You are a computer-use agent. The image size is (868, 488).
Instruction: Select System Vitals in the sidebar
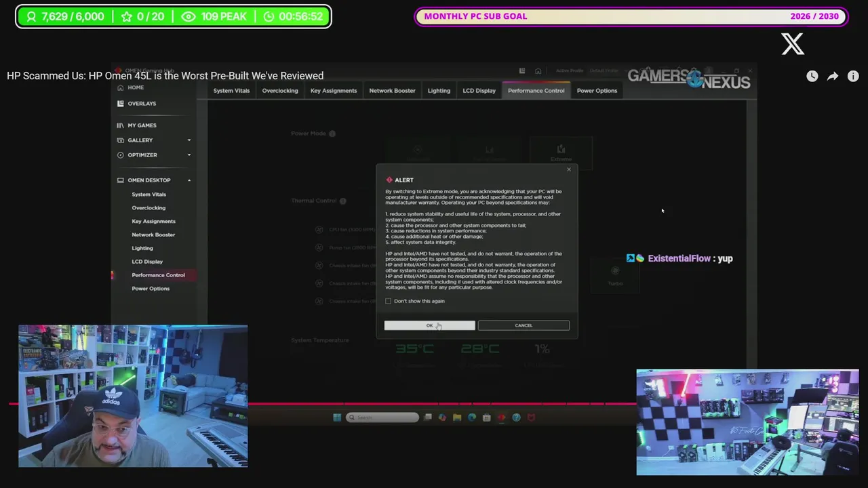[149, 195]
